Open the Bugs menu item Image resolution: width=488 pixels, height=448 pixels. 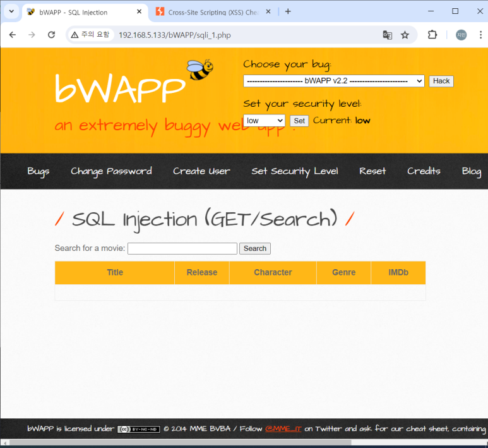[39, 171]
